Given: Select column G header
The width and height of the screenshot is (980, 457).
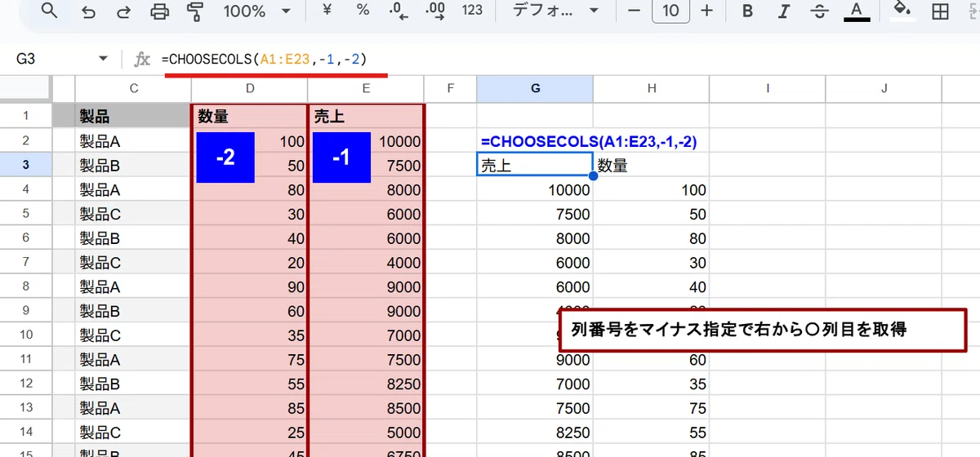Looking at the screenshot, I should pos(535,88).
